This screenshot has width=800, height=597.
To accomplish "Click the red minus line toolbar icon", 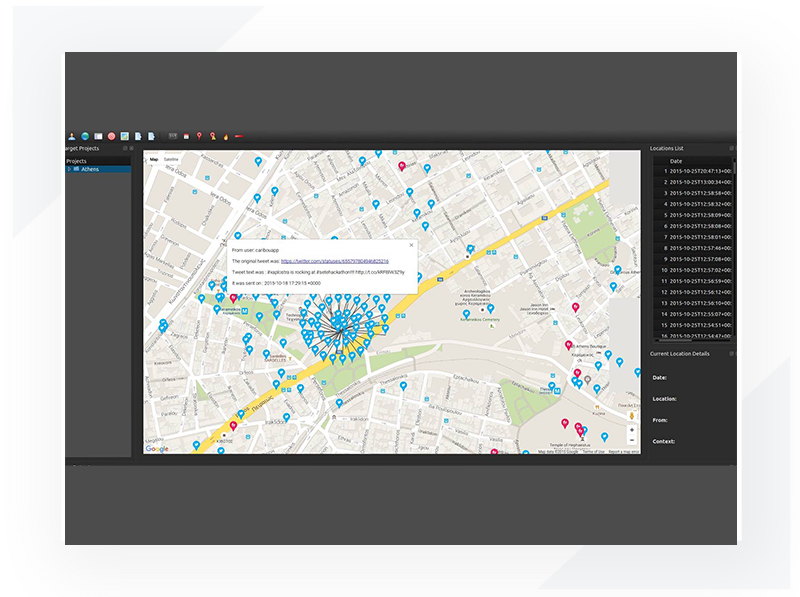I will (239, 136).
